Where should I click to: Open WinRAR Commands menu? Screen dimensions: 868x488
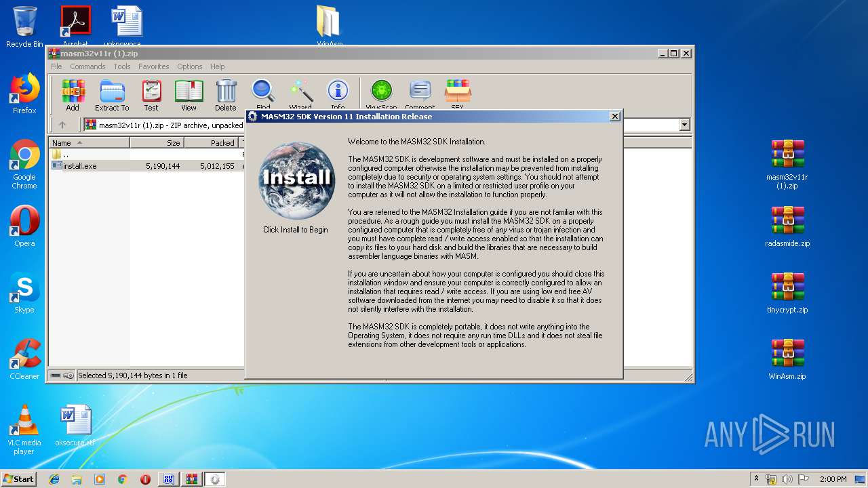point(87,66)
